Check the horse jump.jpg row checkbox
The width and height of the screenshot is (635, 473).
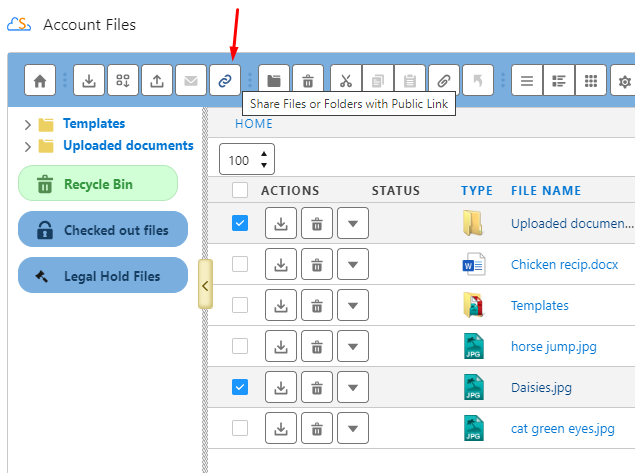coord(240,346)
